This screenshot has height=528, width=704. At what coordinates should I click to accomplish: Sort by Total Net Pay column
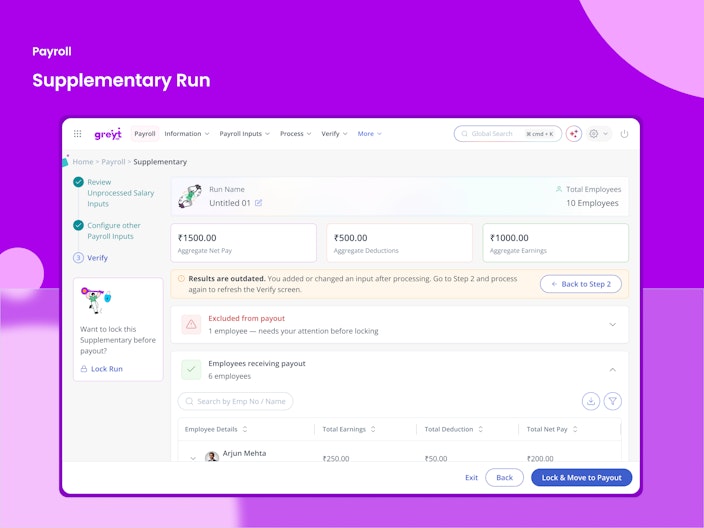coord(575,429)
